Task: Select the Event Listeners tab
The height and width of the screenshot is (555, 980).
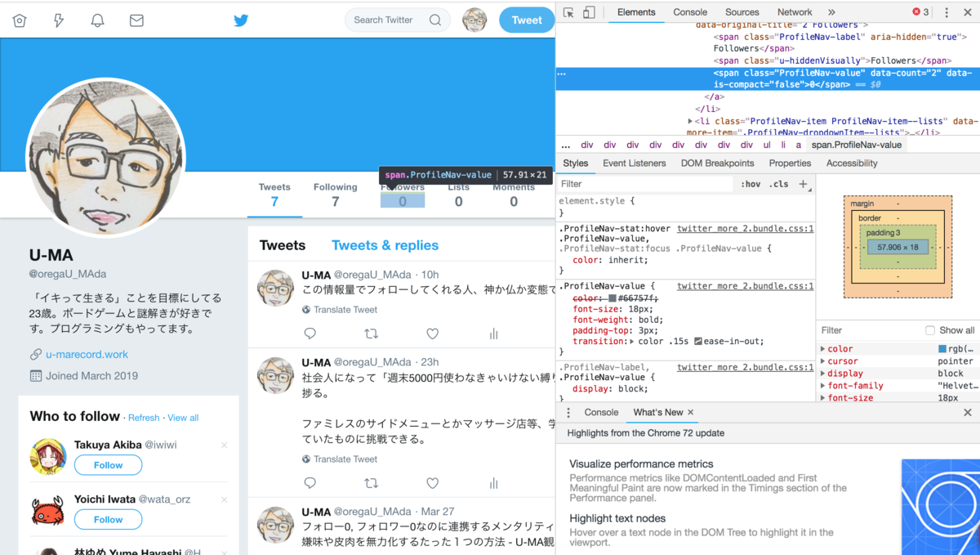Action: click(x=635, y=163)
